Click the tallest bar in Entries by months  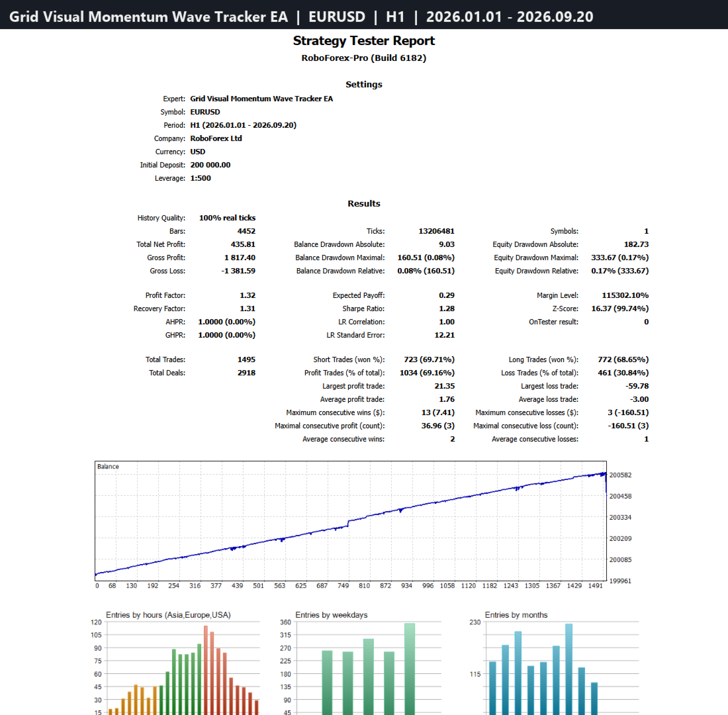tap(569, 669)
